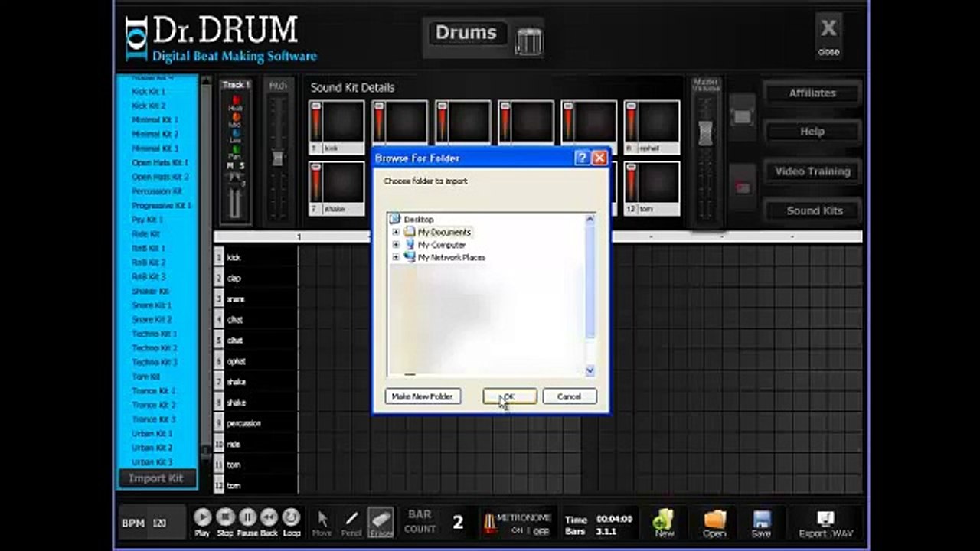Select the Pencil tool

point(351,523)
